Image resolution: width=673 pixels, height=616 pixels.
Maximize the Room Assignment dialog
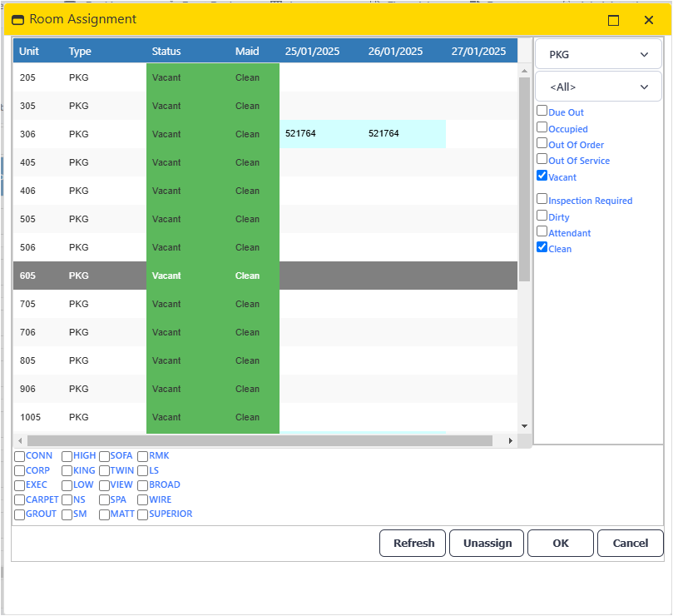[613, 20]
